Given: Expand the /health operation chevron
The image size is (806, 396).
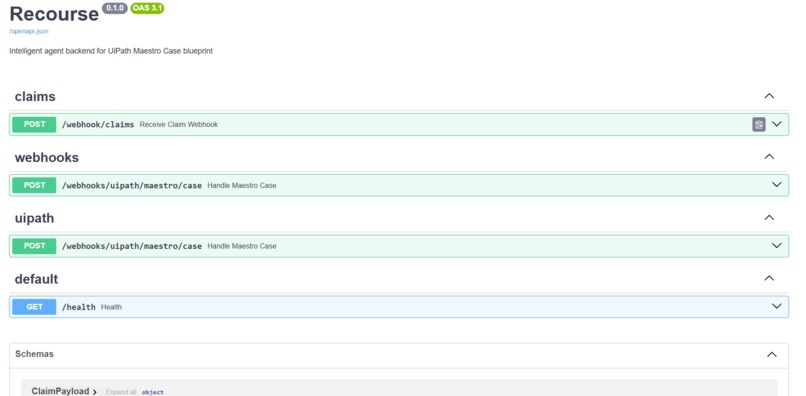Looking at the screenshot, I should point(777,307).
